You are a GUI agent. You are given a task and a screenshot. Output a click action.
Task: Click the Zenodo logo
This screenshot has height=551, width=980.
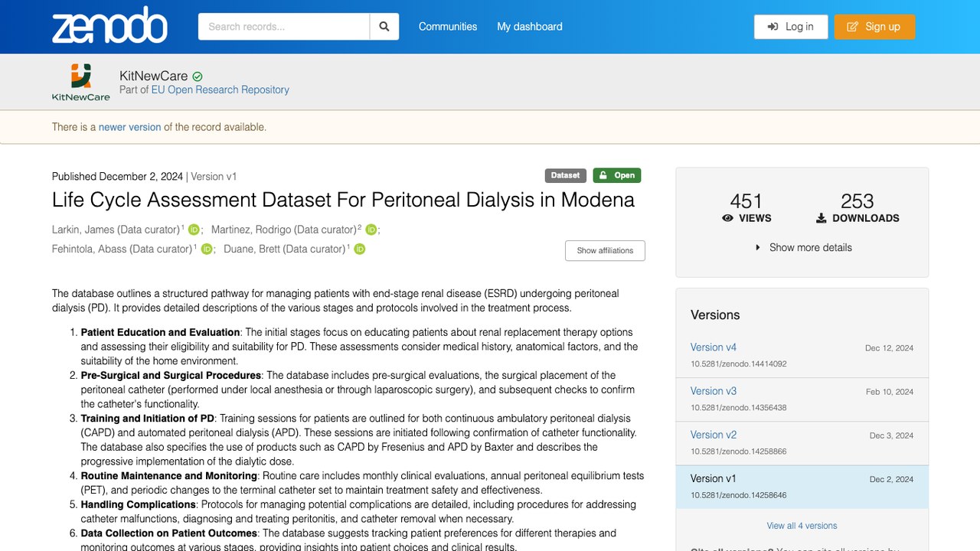coord(109,25)
